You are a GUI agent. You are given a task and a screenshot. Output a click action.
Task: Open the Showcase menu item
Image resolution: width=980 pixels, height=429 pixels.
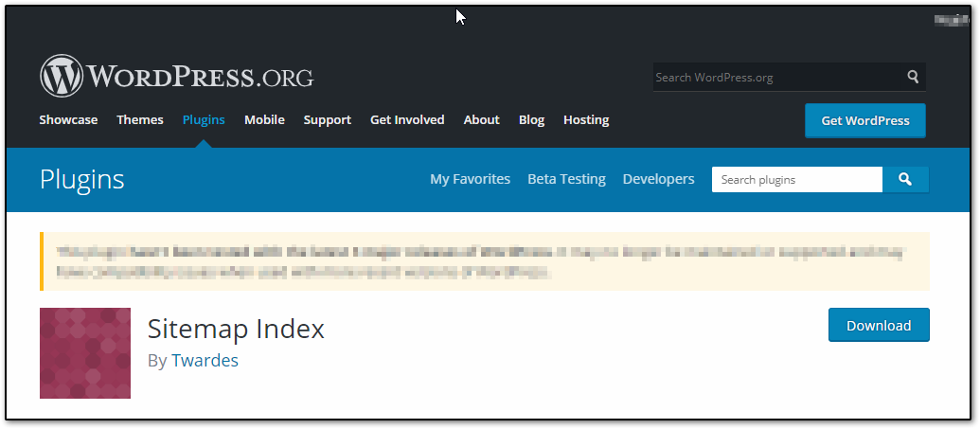tap(68, 120)
